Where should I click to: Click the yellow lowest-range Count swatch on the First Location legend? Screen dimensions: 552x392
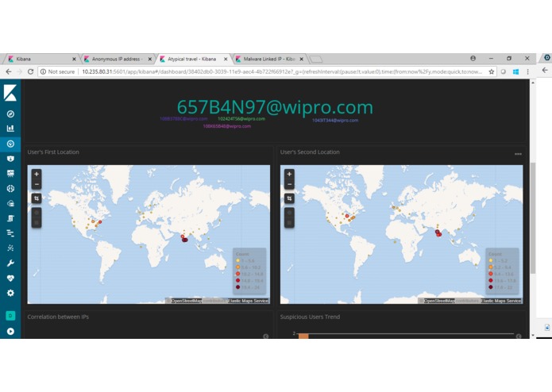coord(238,260)
